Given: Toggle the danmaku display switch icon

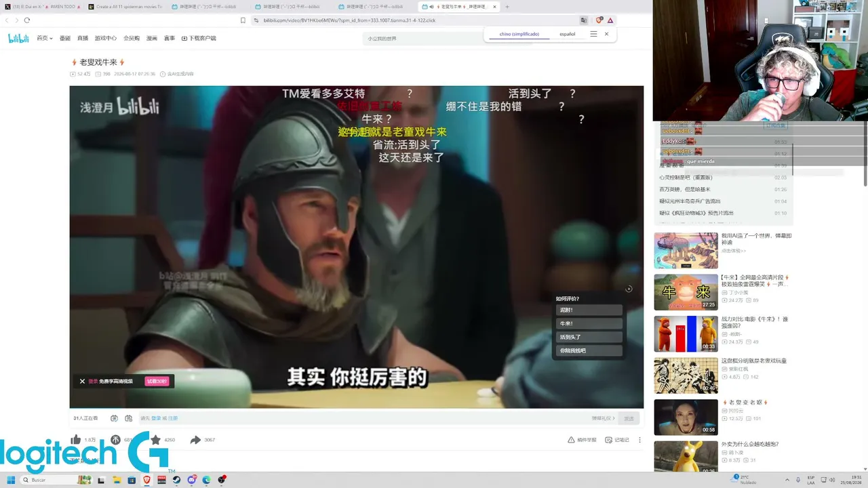Looking at the screenshot, I should pyautogui.click(x=114, y=418).
